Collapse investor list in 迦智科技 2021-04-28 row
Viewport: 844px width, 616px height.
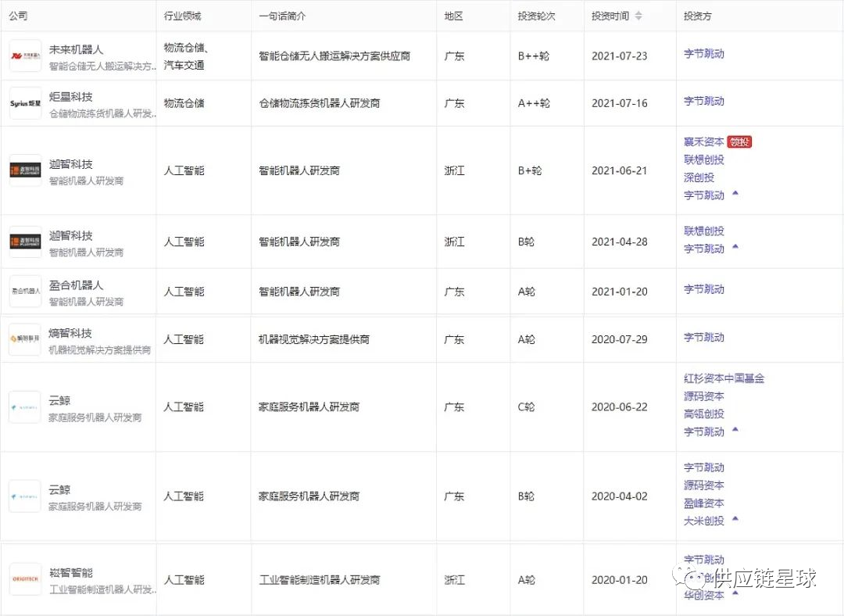pos(735,246)
